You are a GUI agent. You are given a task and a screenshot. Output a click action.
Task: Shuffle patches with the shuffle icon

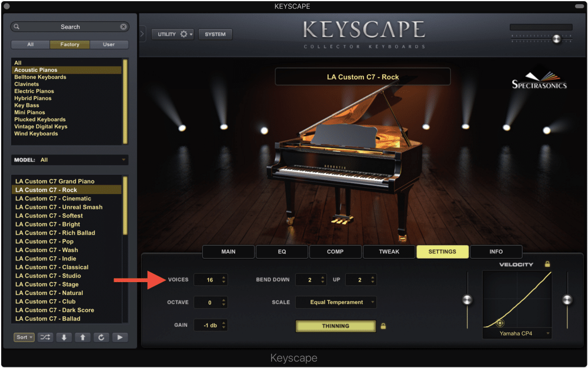(45, 337)
